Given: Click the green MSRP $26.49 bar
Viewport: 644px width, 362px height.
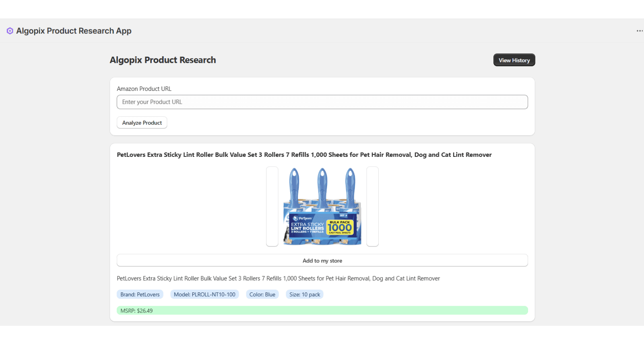Looking at the screenshot, I should pyautogui.click(x=322, y=311).
